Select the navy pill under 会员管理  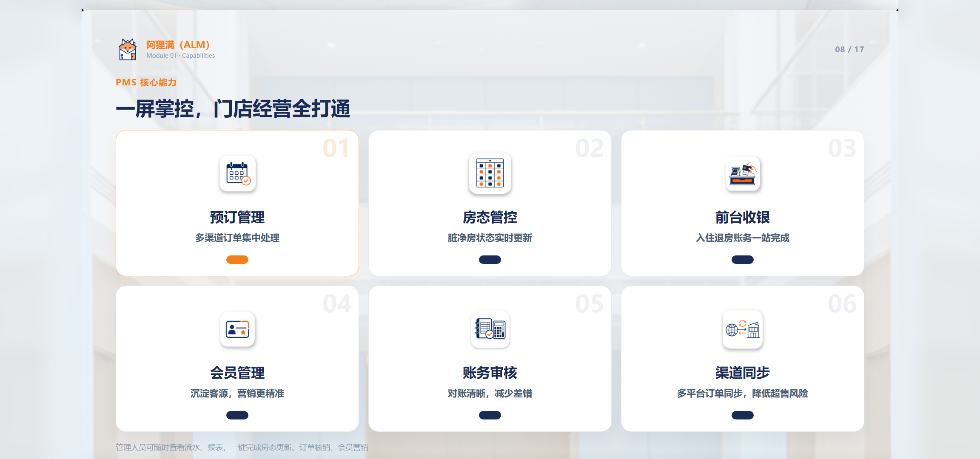coord(237,415)
